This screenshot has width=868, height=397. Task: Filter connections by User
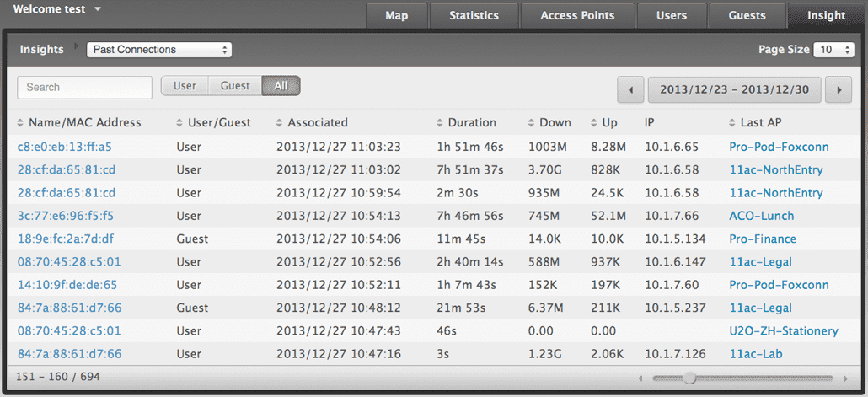point(185,86)
